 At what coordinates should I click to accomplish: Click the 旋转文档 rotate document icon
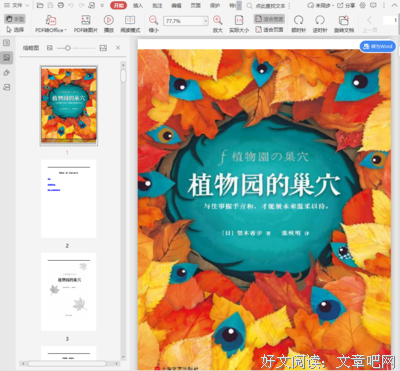point(344,20)
